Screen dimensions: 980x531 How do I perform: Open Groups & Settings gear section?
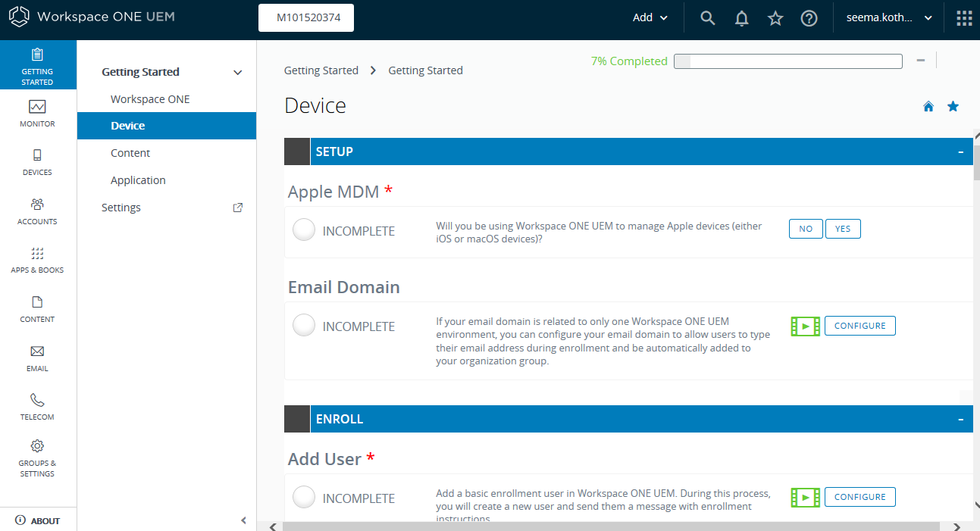[x=38, y=458]
